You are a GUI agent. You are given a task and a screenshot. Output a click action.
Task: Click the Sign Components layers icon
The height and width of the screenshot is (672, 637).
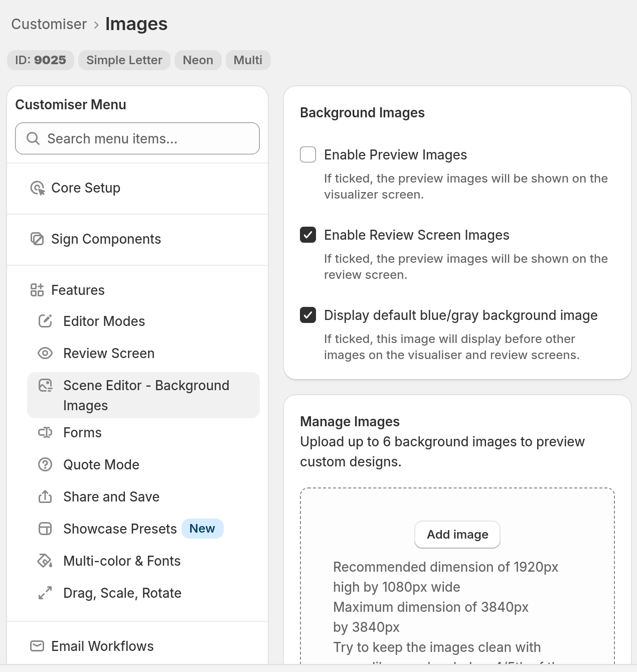pos(38,239)
